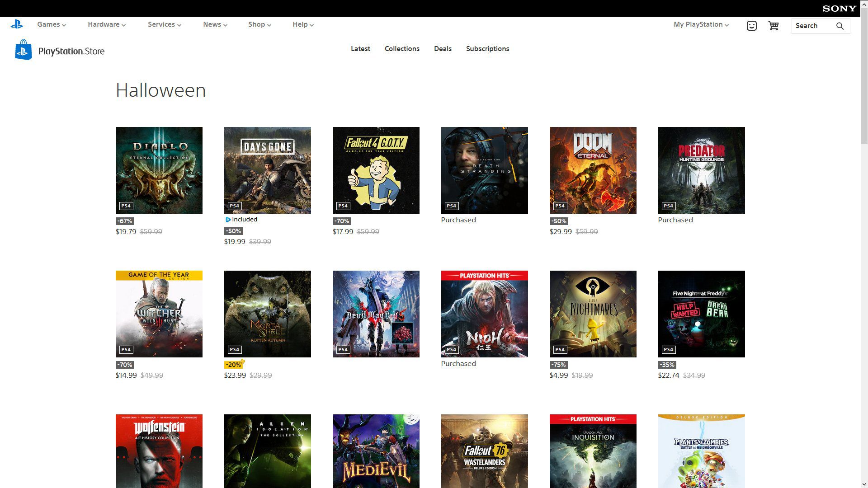Open the MediEvil game cover
This screenshot has width=868, height=488.
[x=376, y=451]
